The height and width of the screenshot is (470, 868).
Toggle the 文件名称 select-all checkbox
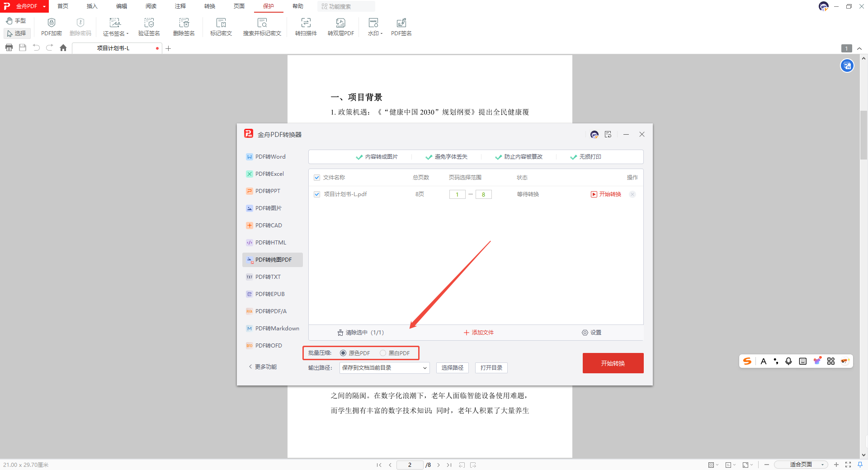coord(317,178)
